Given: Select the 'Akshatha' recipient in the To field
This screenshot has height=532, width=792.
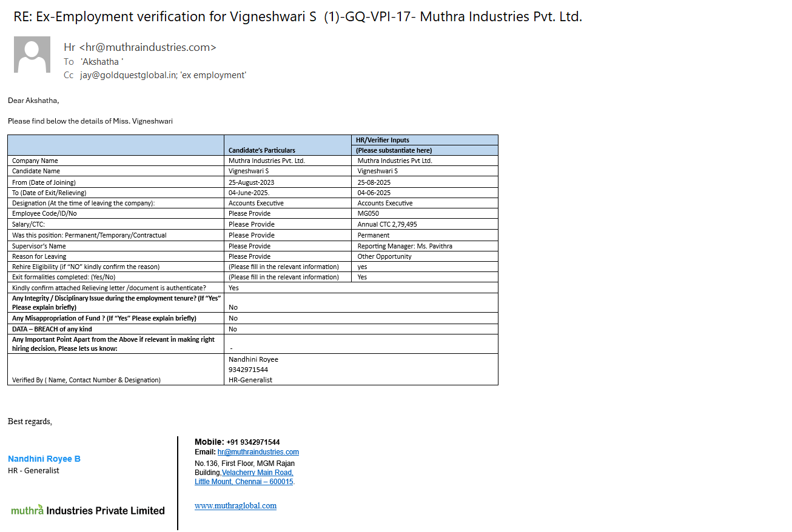Looking at the screenshot, I should click(102, 62).
